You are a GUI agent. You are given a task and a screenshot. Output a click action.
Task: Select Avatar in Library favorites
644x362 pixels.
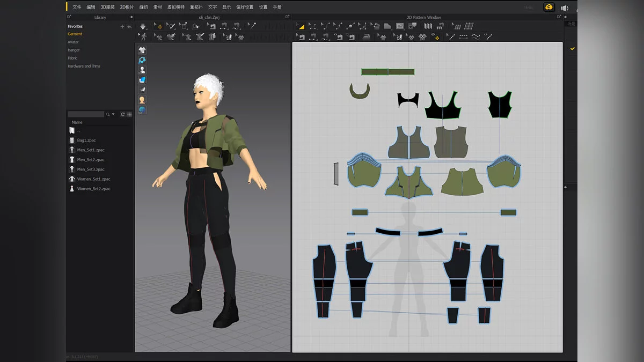tap(73, 42)
